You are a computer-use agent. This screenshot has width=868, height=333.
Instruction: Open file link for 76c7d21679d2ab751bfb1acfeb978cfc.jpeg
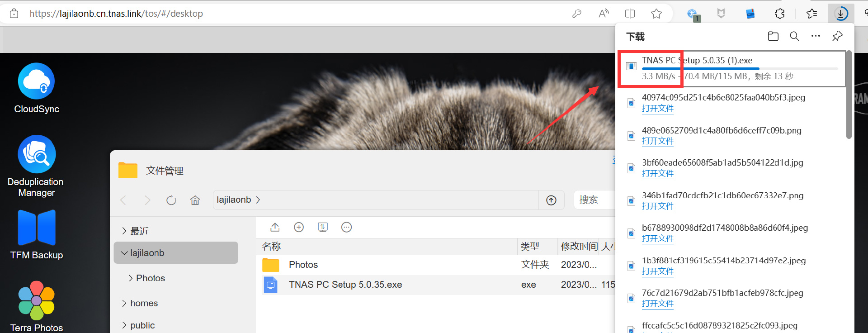click(x=658, y=304)
